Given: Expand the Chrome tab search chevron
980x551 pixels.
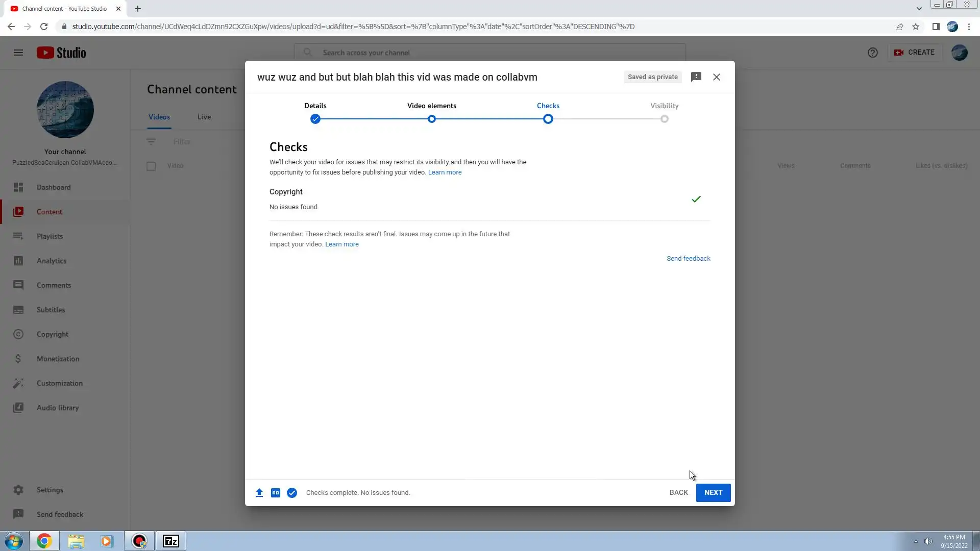Looking at the screenshot, I should [x=919, y=9].
